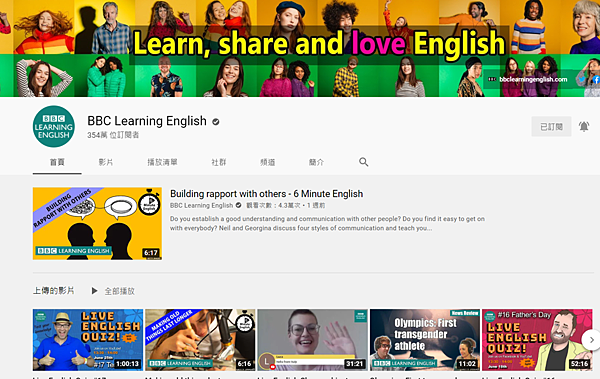Open the 頻道 channels tab
This screenshot has width=600, height=379.
[267, 162]
